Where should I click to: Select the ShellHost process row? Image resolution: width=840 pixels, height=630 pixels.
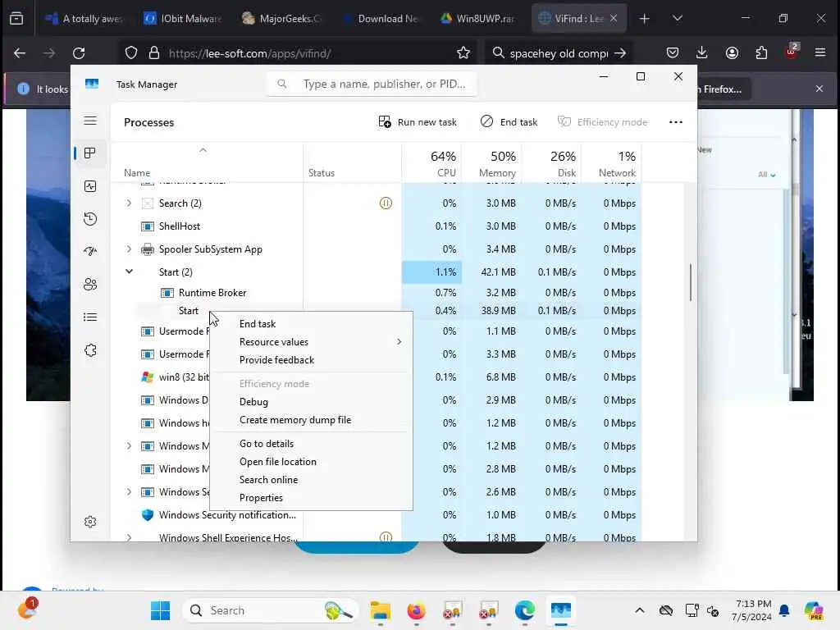(376, 226)
